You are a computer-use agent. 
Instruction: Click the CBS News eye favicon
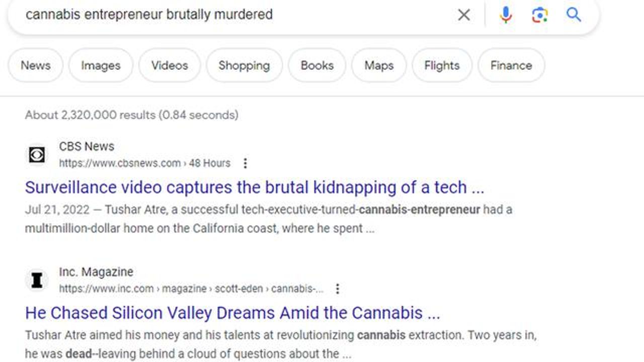click(x=37, y=155)
